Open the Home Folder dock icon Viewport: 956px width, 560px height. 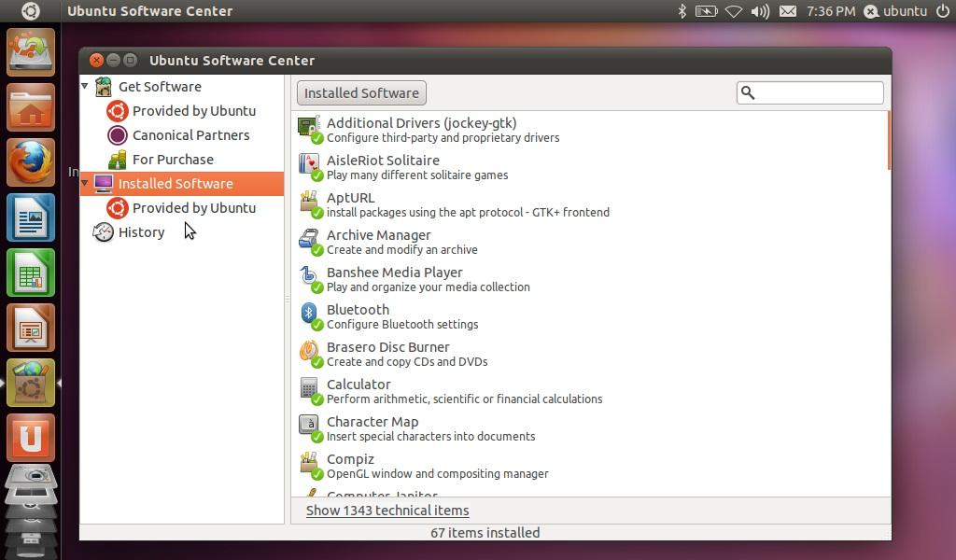pos(31,108)
